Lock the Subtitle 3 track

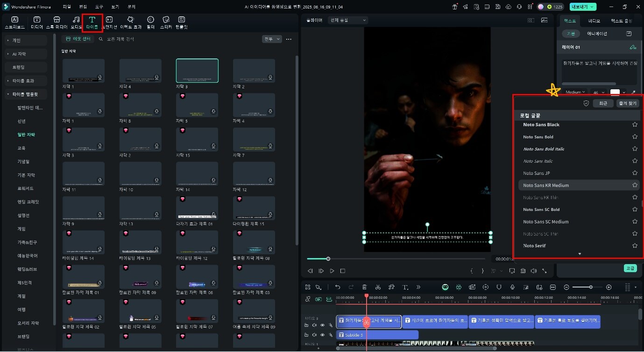click(306, 335)
